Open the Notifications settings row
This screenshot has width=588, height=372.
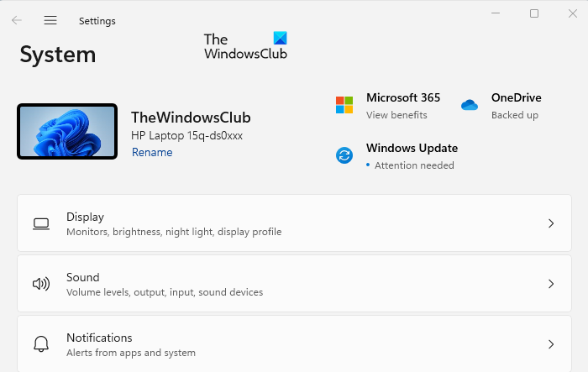[x=294, y=344]
